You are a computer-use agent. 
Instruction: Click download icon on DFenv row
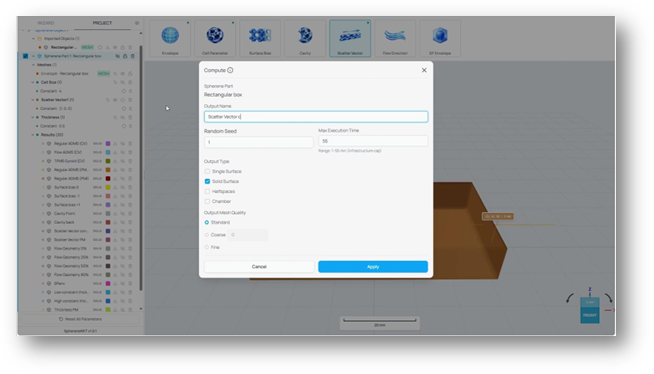pyautogui.click(x=115, y=284)
